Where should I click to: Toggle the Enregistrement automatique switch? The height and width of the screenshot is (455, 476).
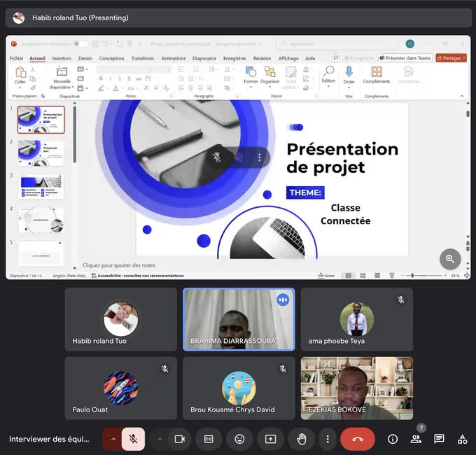click(80, 44)
